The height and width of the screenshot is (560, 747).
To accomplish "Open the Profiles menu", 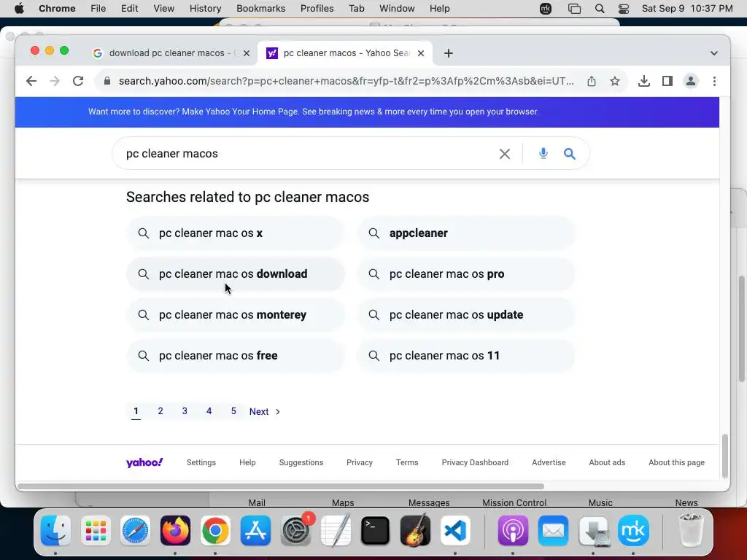I will [x=317, y=9].
